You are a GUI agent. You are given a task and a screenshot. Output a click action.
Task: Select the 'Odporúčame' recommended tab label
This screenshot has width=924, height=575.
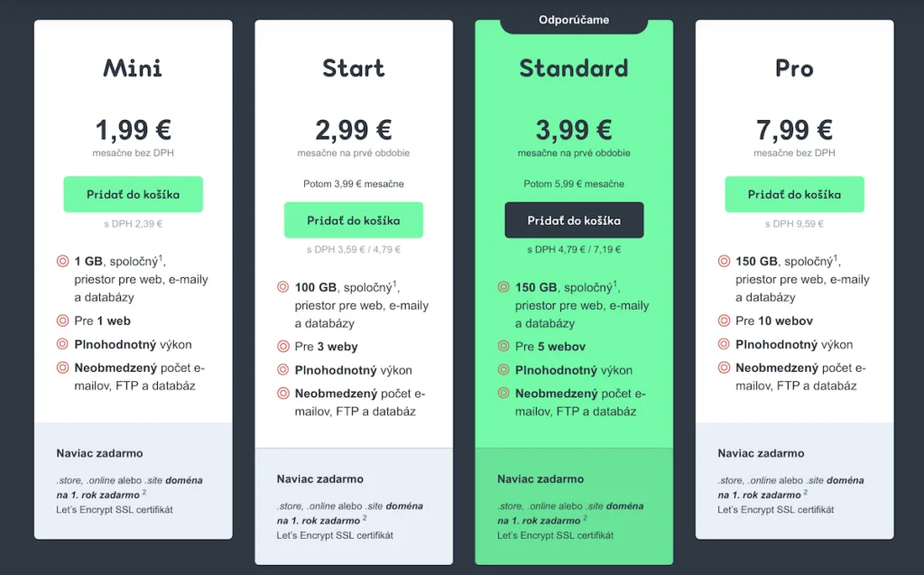click(574, 20)
